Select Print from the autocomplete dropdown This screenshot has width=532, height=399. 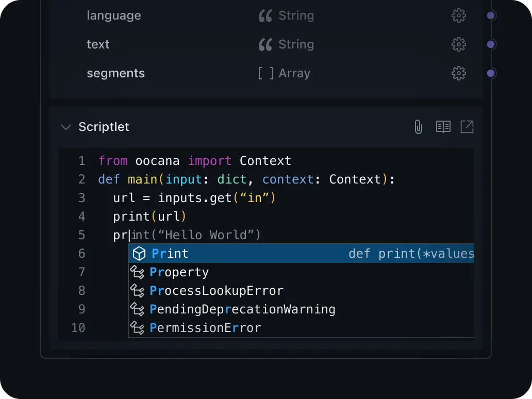tap(170, 253)
